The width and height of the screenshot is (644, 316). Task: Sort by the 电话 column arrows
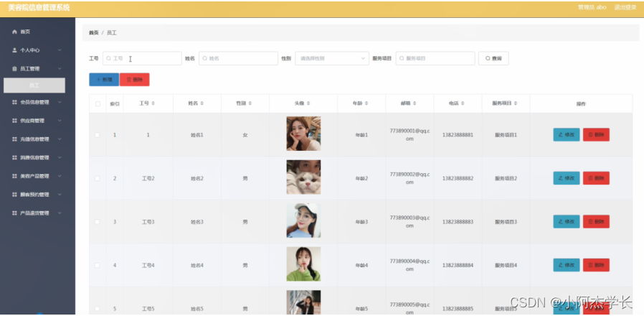tap(463, 103)
